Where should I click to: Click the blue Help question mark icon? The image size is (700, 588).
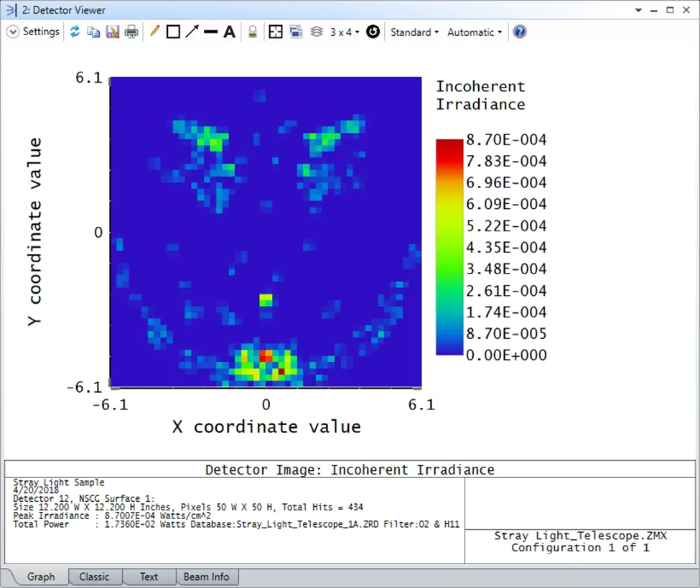tap(520, 32)
